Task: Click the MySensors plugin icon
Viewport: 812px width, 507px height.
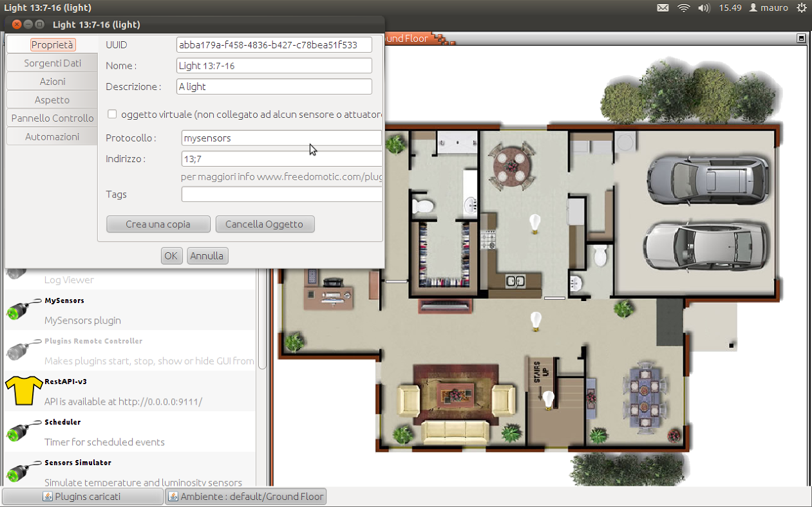Action: point(21,309)
